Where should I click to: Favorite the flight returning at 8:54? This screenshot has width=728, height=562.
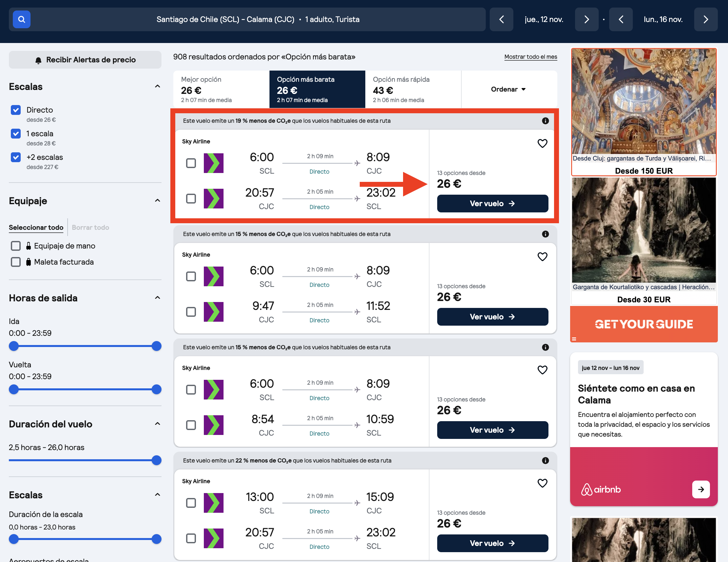tap(542, 370)
